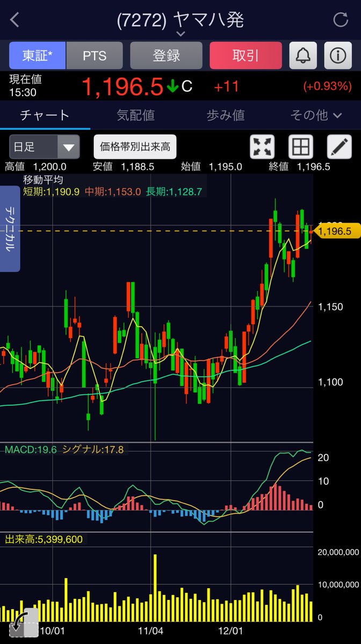The width and height of the screenshot is (361, 644).
Task: Expand the stock title chevron
Action: (x=180, y=33)
